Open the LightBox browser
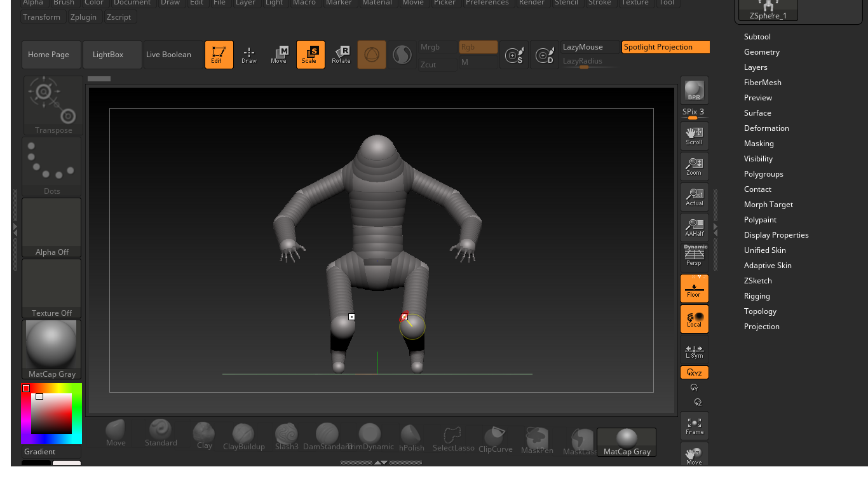Viewport: 868px width, 488px height. pos(108,55)
